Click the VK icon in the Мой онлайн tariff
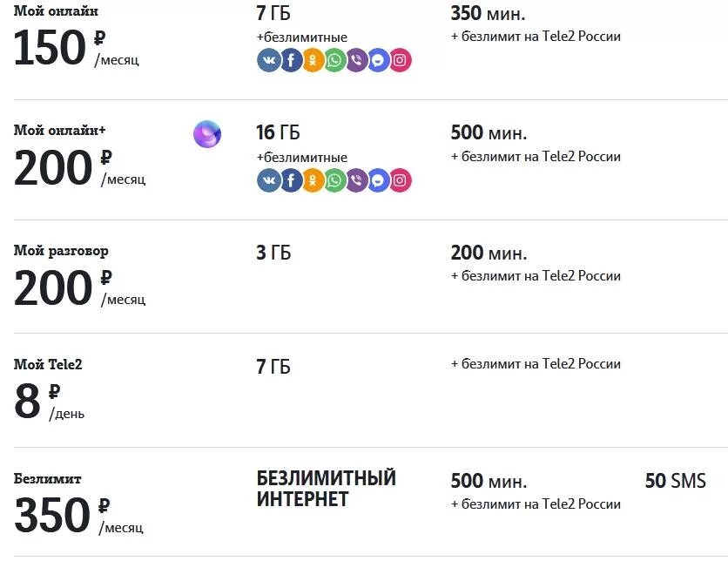 [269, 60]
